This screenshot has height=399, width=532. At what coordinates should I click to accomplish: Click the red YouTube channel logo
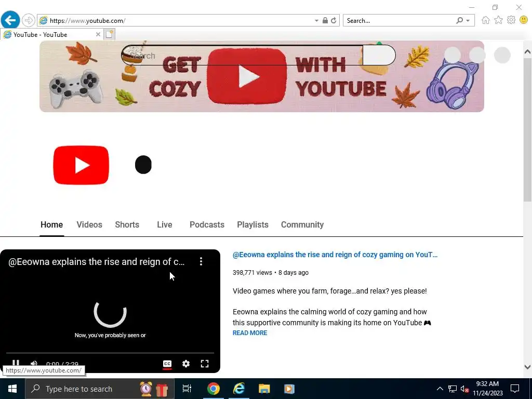pyautogui.click(x=81, y=165)
